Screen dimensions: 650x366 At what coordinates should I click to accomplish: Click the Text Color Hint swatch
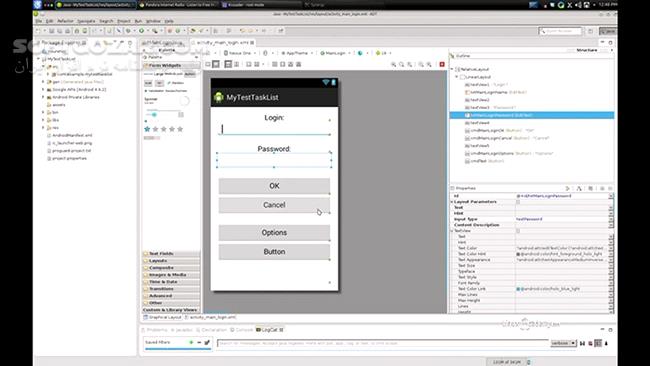[x=518, y=254]
